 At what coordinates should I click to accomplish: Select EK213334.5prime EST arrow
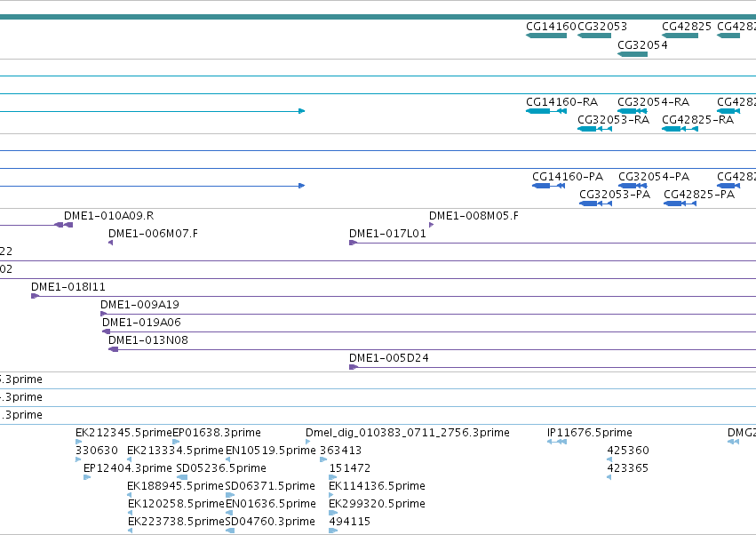point(129,459)
